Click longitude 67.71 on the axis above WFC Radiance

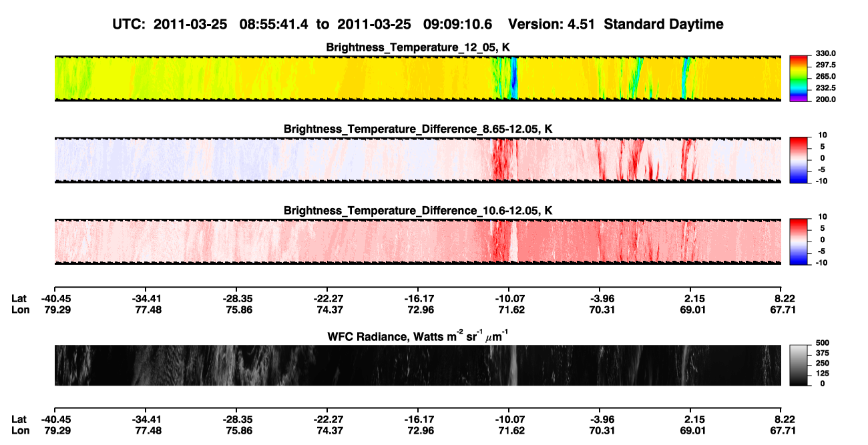click(x=783, y=310)
